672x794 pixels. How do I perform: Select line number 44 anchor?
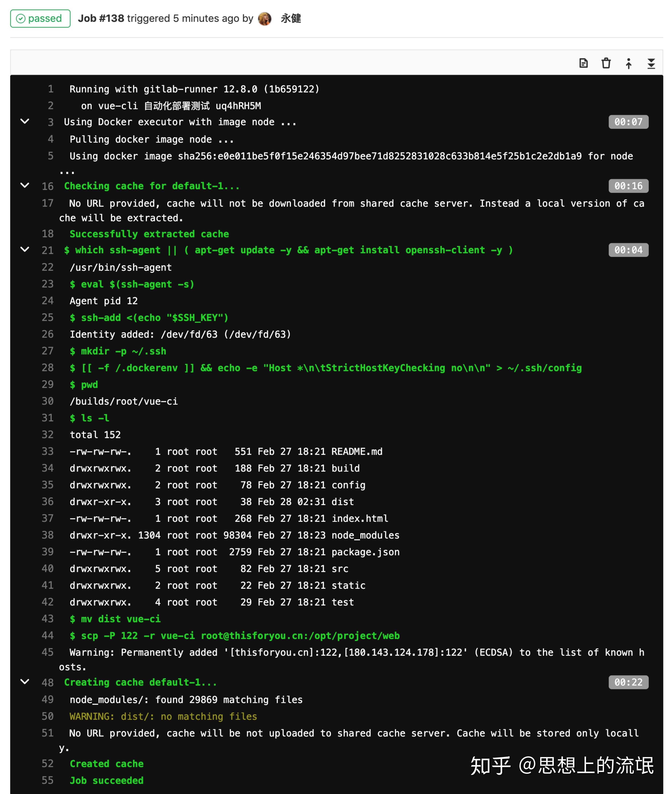click(48, 635)
